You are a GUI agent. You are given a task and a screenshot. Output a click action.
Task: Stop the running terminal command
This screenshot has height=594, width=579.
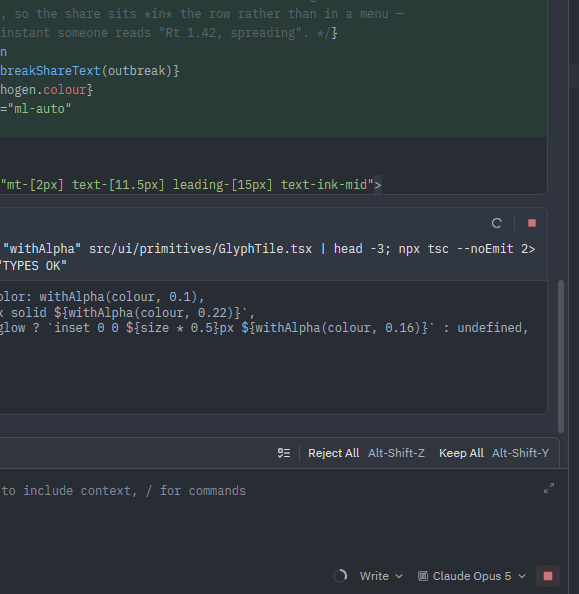tap(532, 223)
